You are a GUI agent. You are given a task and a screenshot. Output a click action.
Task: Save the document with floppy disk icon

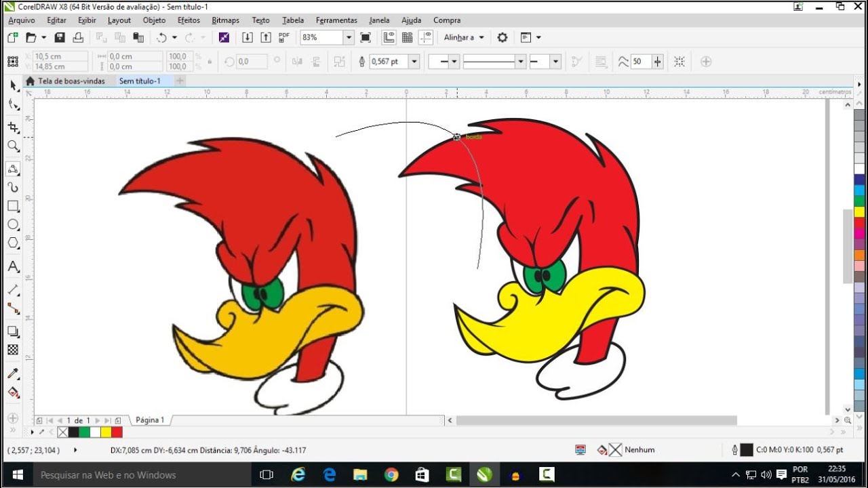pyautogui.click(x=60, y=38)
